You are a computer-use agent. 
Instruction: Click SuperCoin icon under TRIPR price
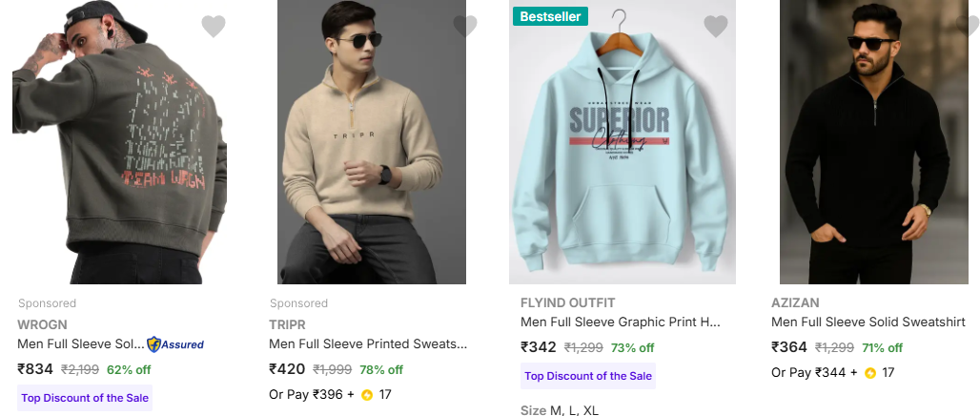(367, 394)
